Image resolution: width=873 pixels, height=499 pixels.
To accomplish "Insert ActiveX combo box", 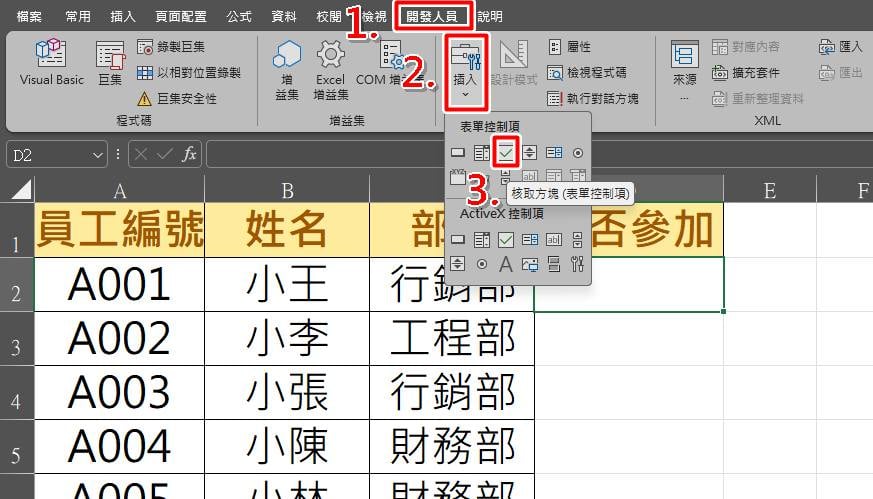I will click(x=482, y=240).
